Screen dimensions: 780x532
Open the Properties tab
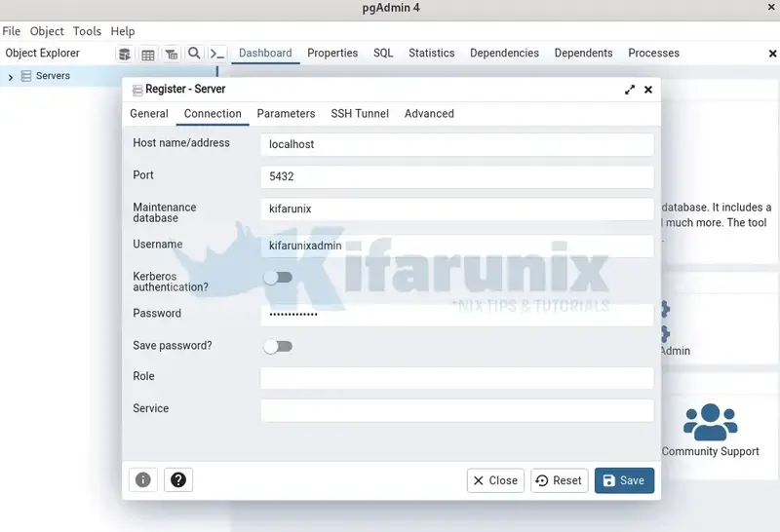pos(332,53)
